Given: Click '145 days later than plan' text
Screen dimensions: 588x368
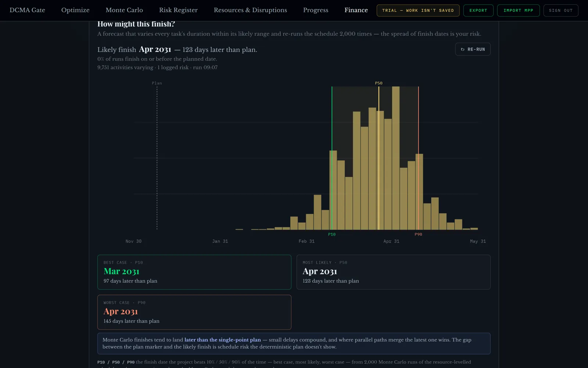Looking at the screenshot, I should tap(132, 321).
